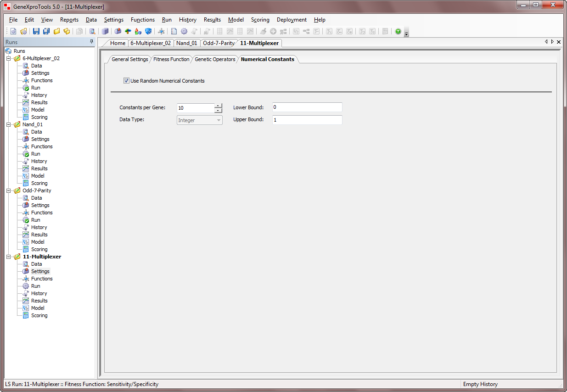
Task: Click the Upper Bound input field
Action: [307, 120]
